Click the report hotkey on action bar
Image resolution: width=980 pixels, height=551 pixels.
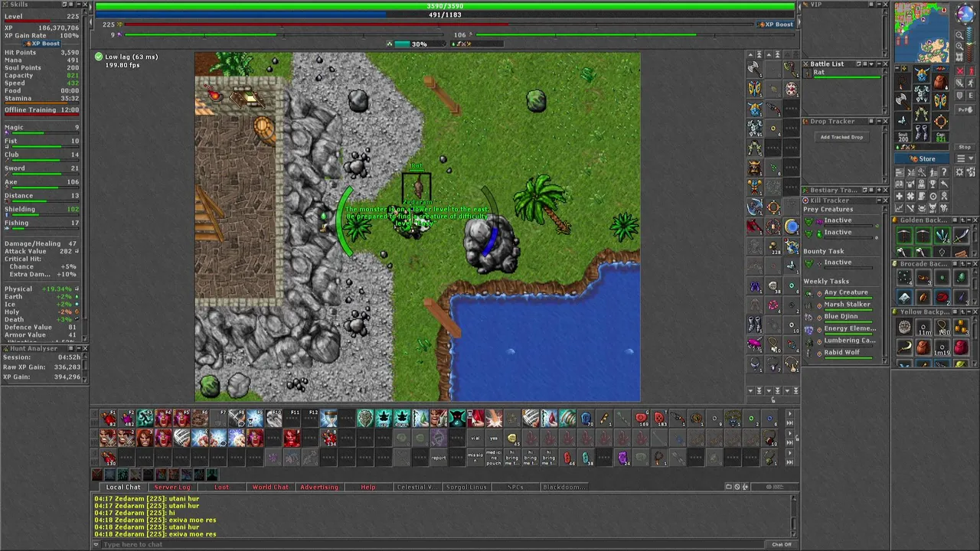(438, 457)
